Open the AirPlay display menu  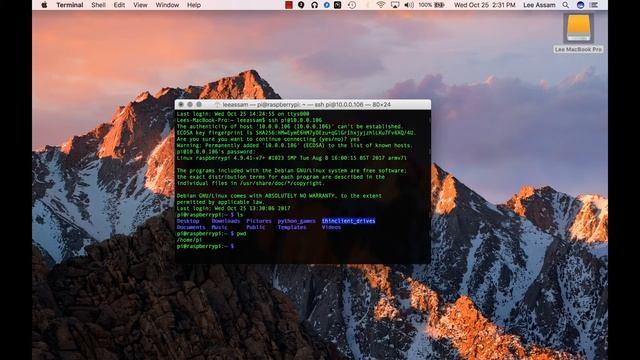395,5
